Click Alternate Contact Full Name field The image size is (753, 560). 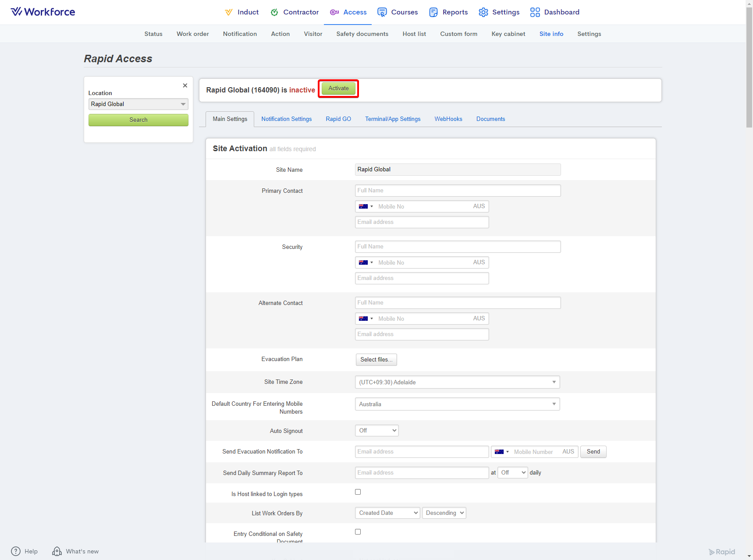tap(458, 303)
